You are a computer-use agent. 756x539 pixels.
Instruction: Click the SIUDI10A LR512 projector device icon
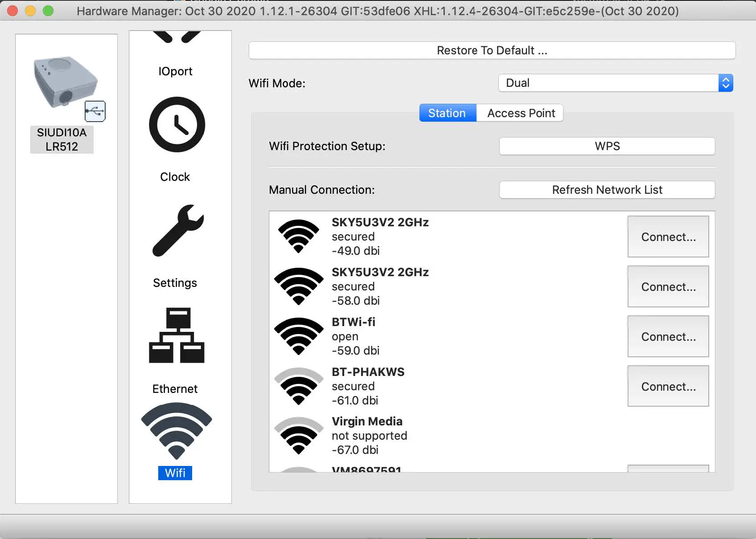[x=65, y=82]
